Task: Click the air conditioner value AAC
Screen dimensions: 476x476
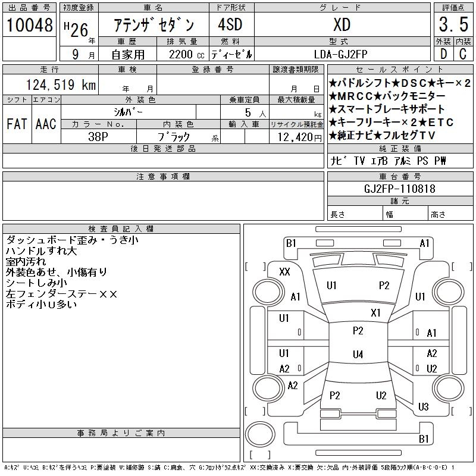Action: (46, 124)
